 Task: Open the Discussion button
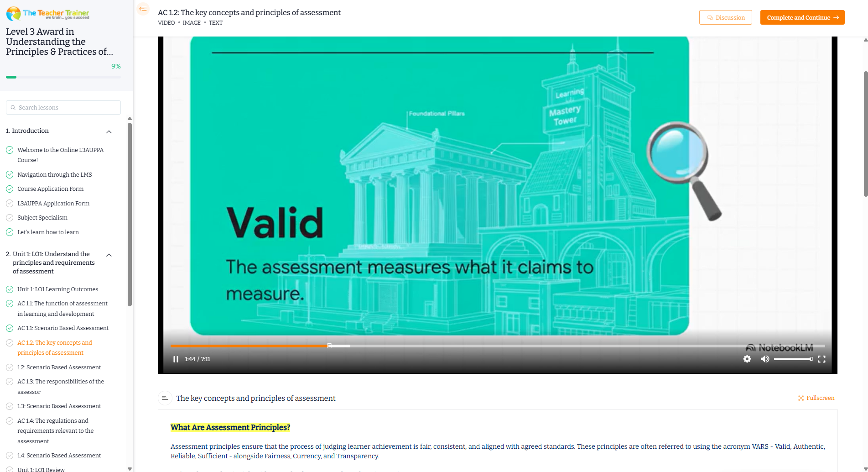726,17
